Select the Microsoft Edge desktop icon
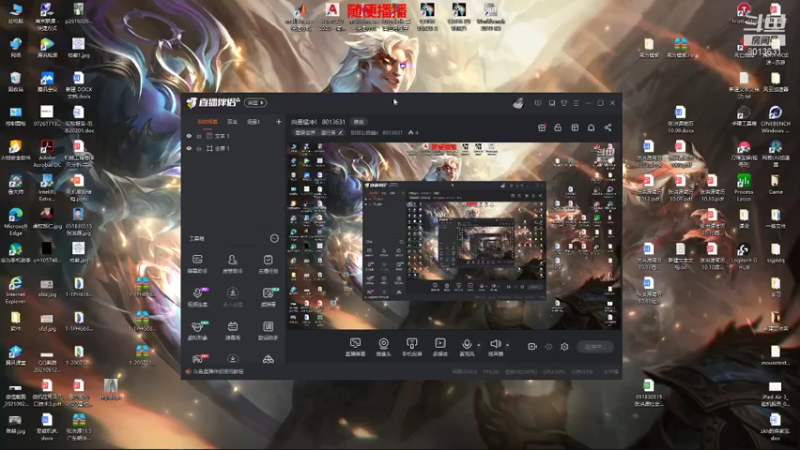Viewport: 800px width, 450px height. point(15,221)
